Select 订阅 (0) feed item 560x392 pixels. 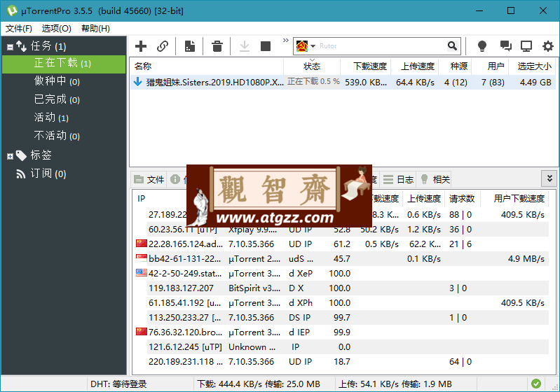click(x=48, y=174)
